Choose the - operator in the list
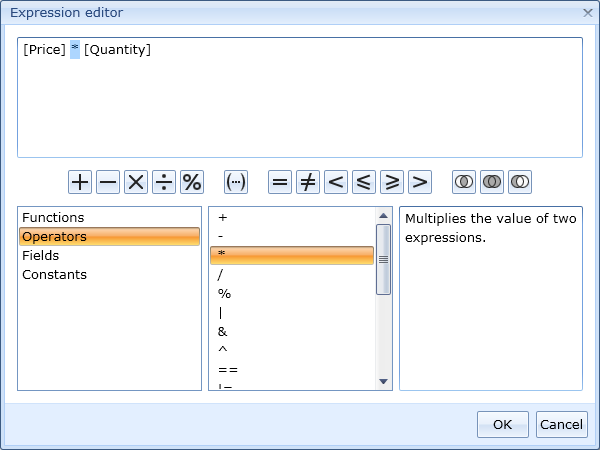The height and width of the screenshot is (450, 600). tap(292, 236)
